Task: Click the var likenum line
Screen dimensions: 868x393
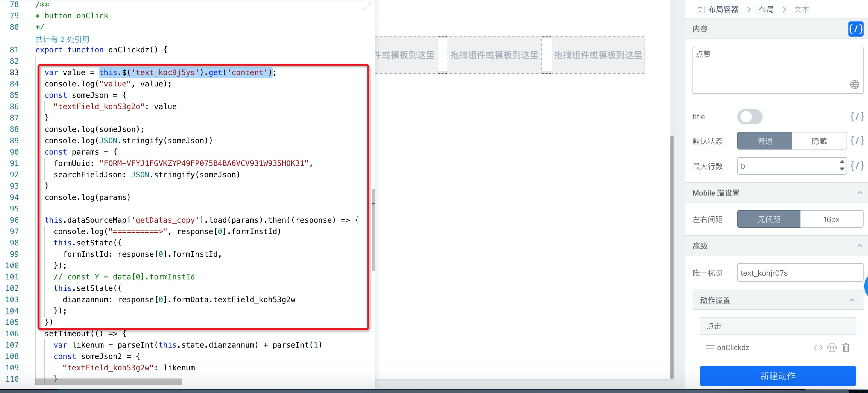Action: click(x=188, y=345)
